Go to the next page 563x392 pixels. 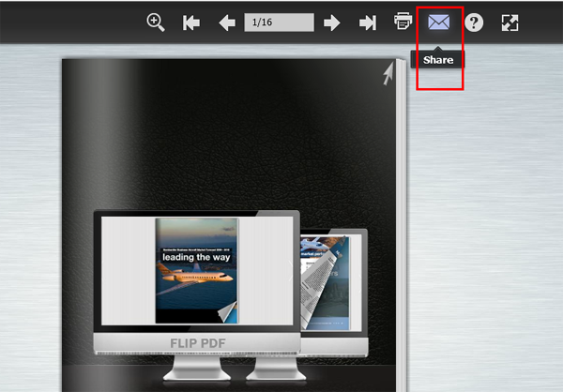click(x=332, y=23)
